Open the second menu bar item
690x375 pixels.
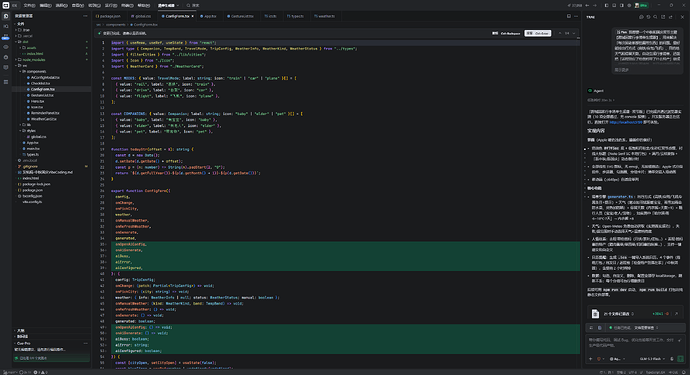point(45,5)
